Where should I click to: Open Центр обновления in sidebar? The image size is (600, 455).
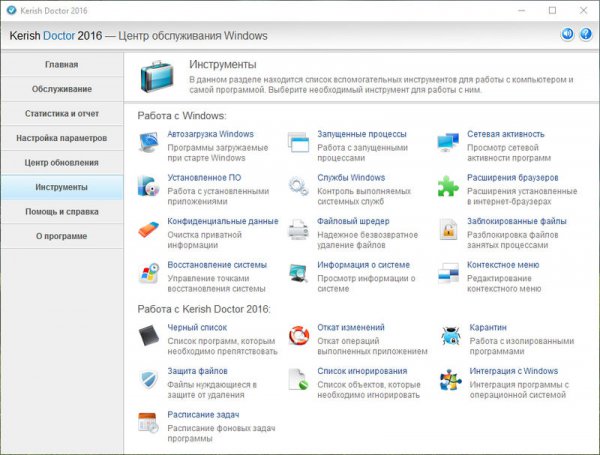pos(62,163)
